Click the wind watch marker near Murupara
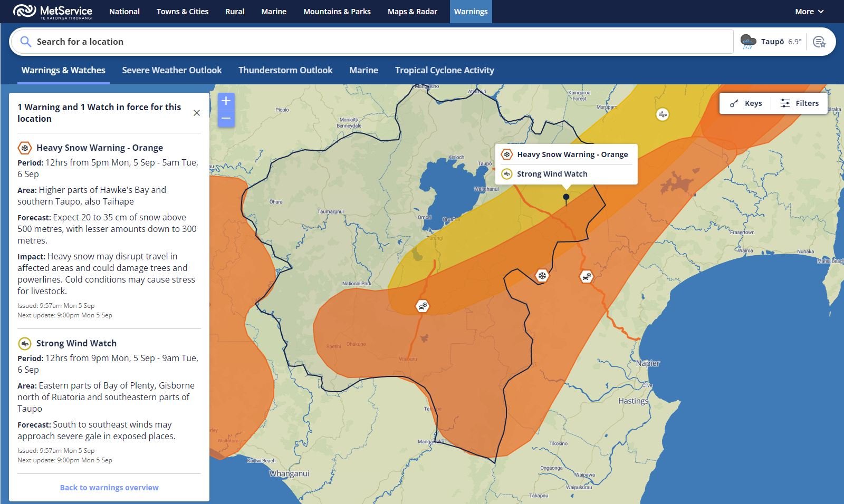The height and width of the screenshot is (504, 844). [x=663, y=114]
